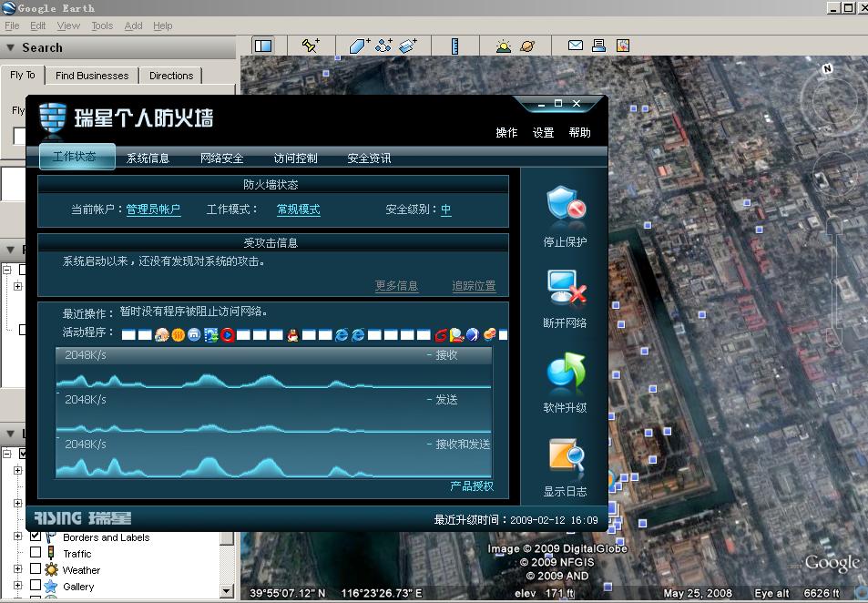Uncheck the Borders and Labels checkbox
This screenshot has height=603, width=868.
pyautogui.click(x=36, y=537)
